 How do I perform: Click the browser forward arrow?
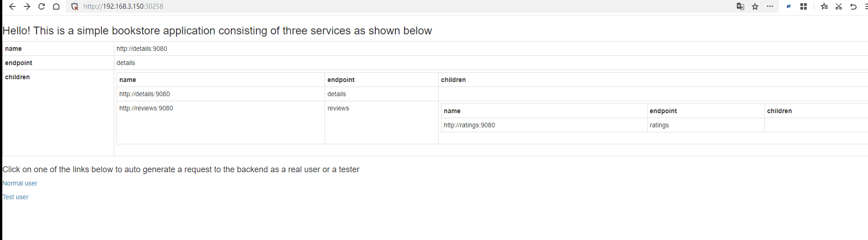click(27, 6)
